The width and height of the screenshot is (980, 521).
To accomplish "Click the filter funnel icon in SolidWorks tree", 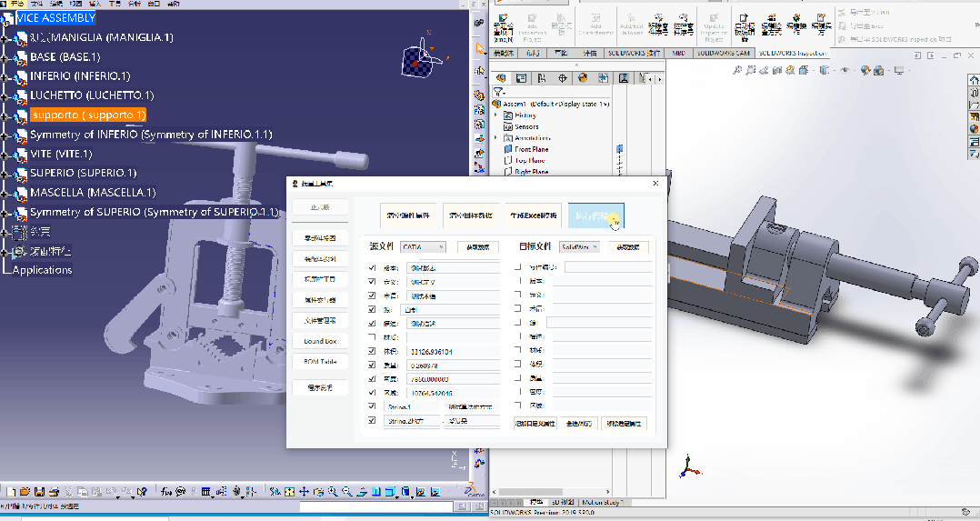I will coord(499,92).
